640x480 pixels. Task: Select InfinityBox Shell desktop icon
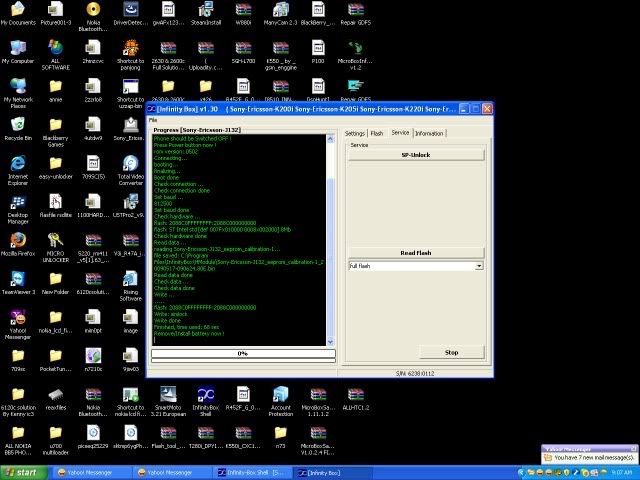point(206,402)
